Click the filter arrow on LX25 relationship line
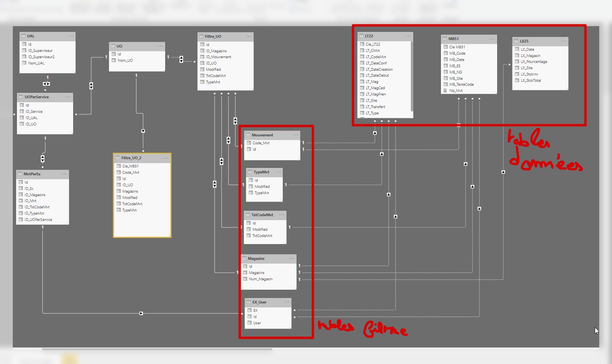612x364 pixels. click(x=503, y=172)
